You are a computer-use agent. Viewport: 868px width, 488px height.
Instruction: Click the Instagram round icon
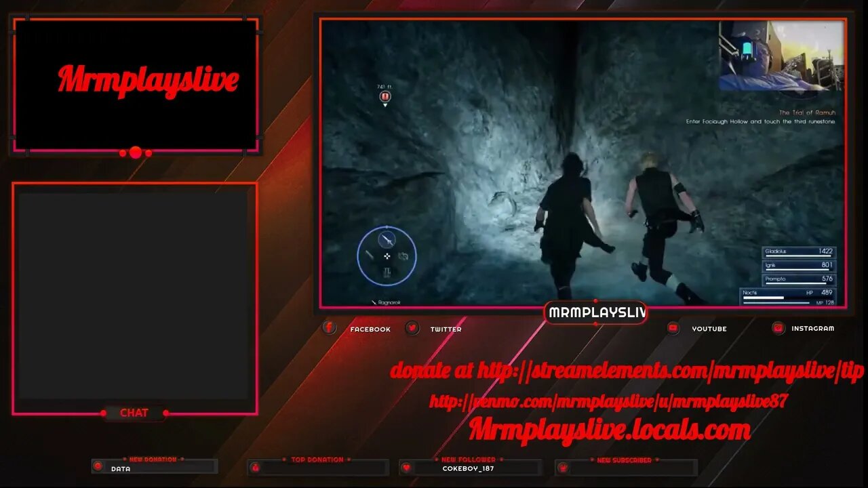(778, 328)
